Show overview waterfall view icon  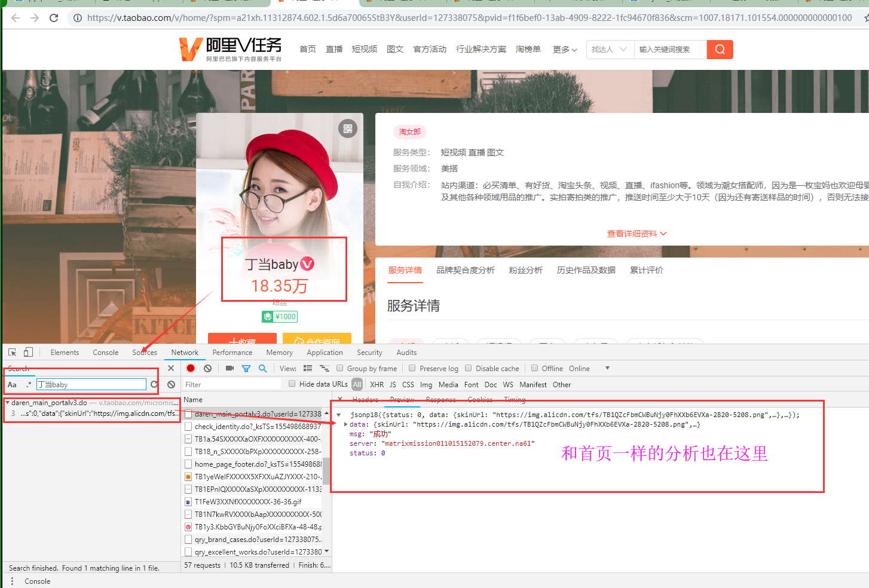tap(325, 369)
